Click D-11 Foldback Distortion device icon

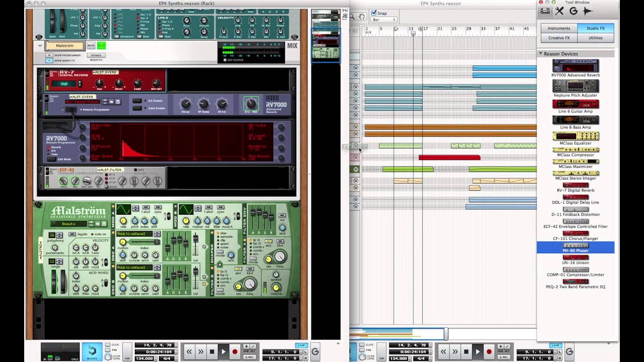(576, 209)
